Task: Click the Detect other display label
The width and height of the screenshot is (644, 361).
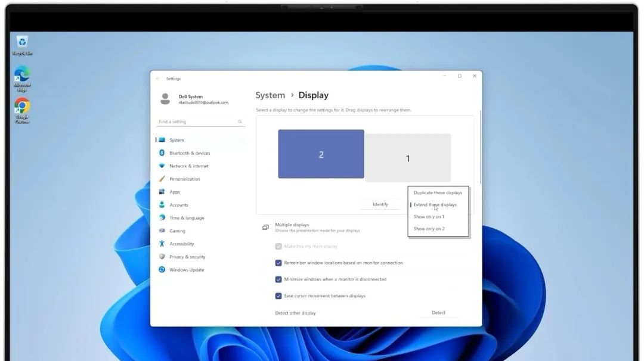Action: 295,313
